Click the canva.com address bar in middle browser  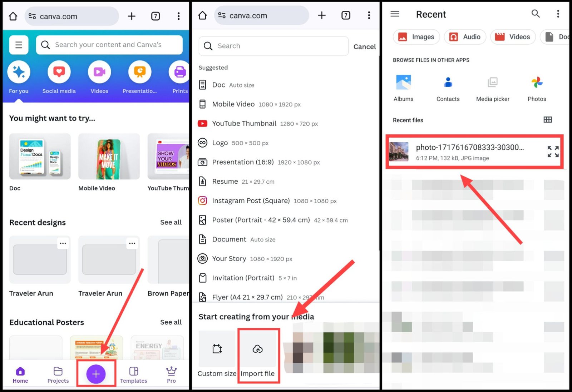pos(262,15)
